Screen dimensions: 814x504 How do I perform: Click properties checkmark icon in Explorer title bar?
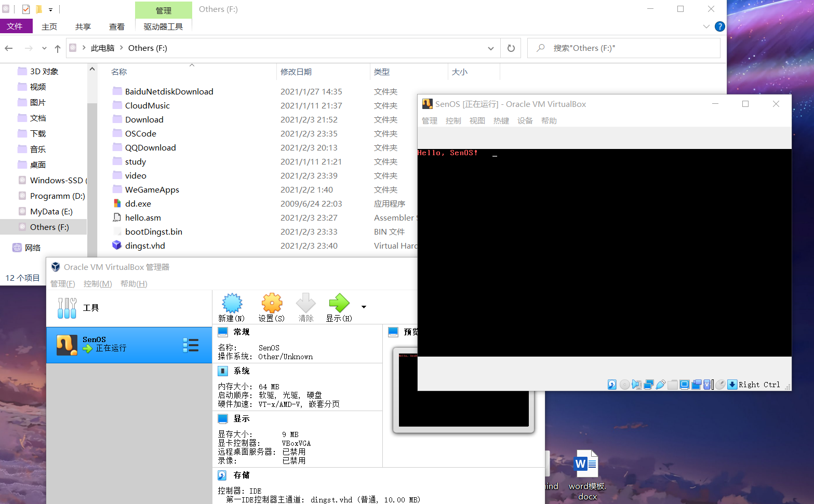[x=26, y=9]
